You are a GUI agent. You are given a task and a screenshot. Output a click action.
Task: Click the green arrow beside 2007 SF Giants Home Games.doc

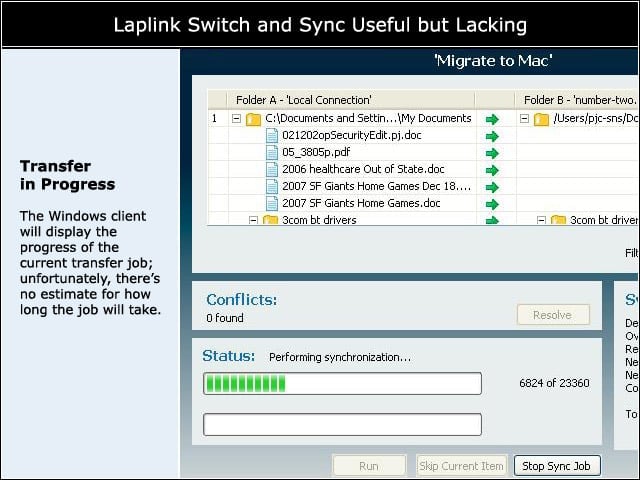tap(492, 204)
